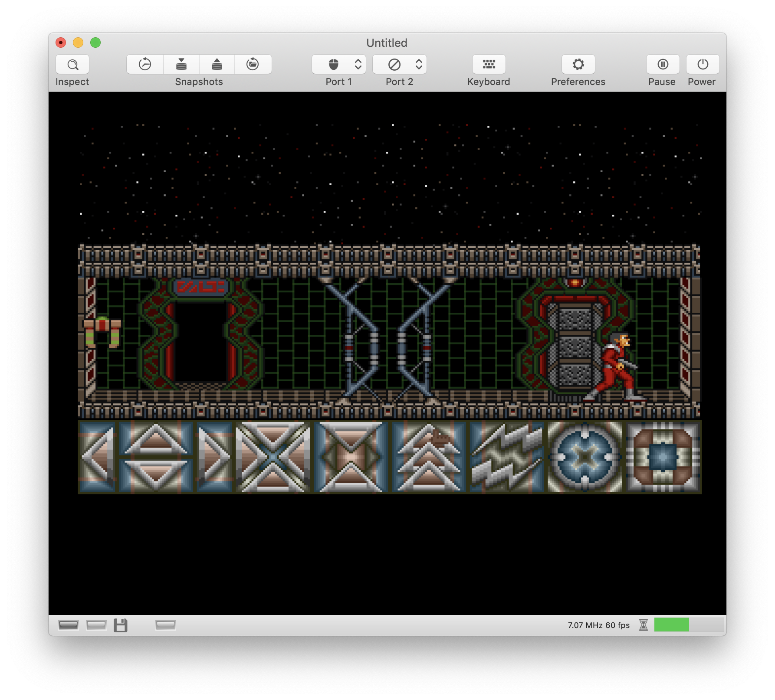Pause the emulator
The height and width of the screenshot is (700, 775).
pos(663,65)
